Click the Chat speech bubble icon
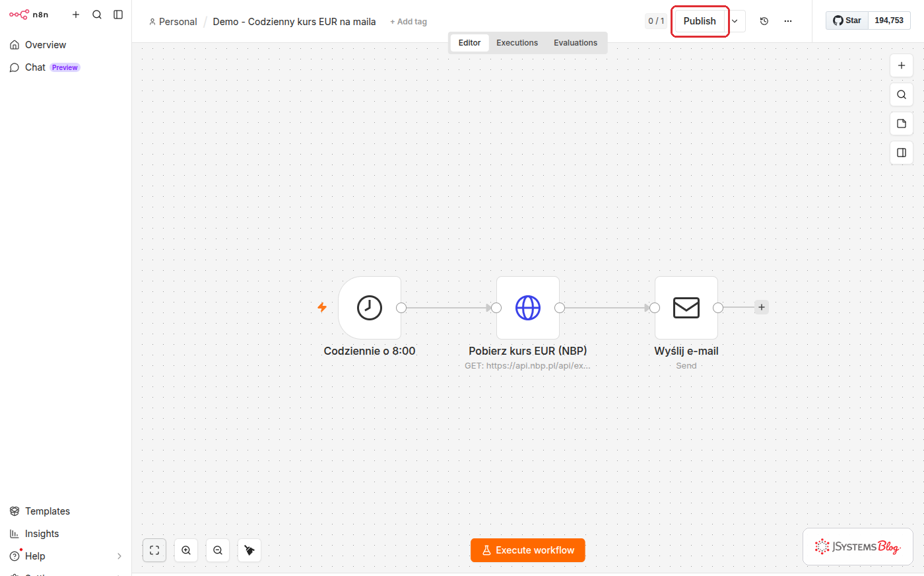The height and width of the screenshot is (576, 924). coord(15,67)
